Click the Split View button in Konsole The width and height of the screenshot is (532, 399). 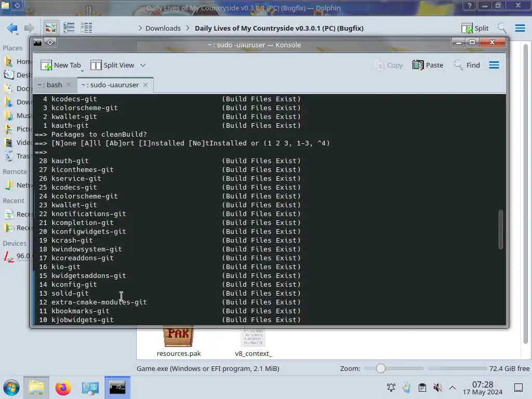[113, 65]
